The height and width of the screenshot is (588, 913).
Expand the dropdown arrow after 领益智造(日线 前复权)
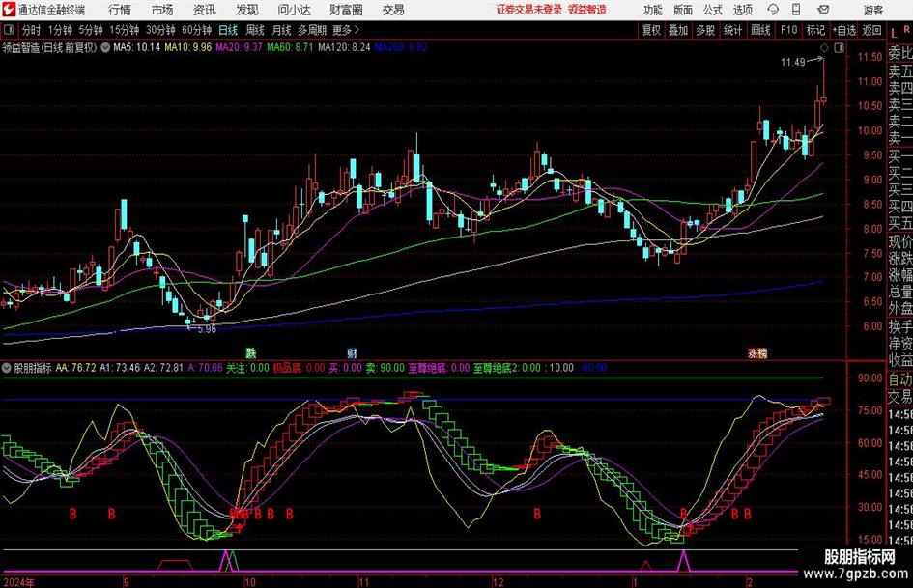click(105, 47)
